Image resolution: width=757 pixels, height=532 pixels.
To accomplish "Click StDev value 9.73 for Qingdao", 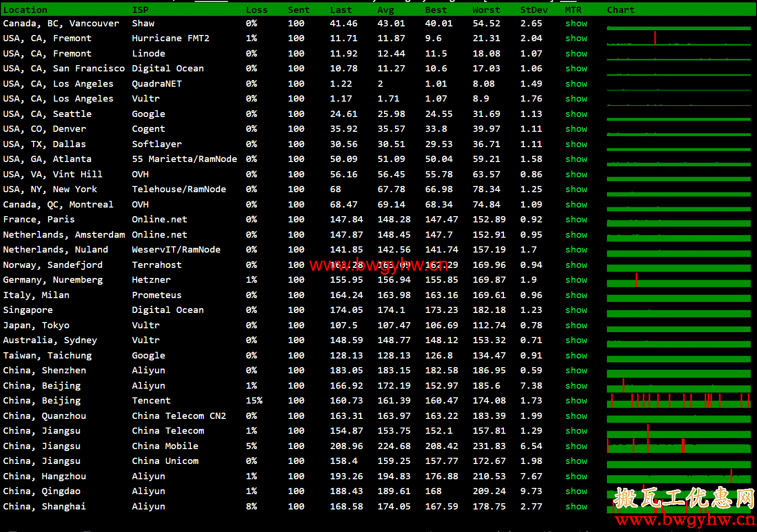I will [531, 491].
